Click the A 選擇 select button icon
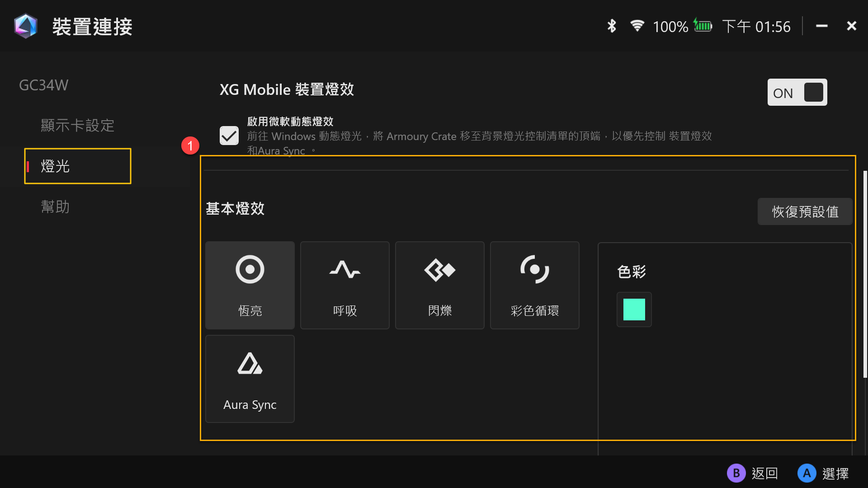The height and width of the screenshot is (488, 868). coord(807,473)
